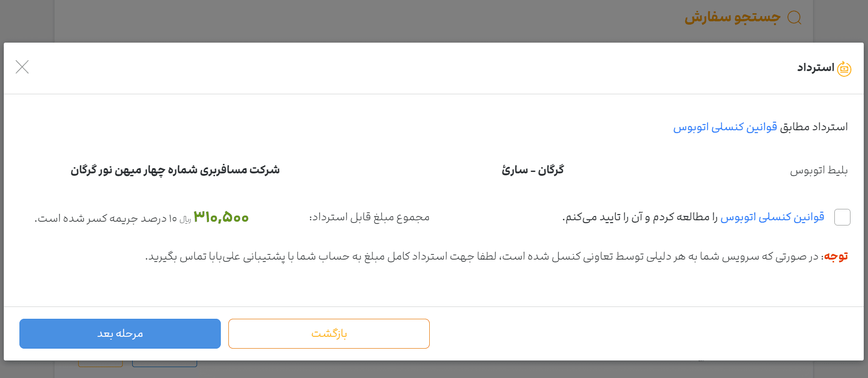Proceed with the blue مرحله بعد button

tap(120, 333)
